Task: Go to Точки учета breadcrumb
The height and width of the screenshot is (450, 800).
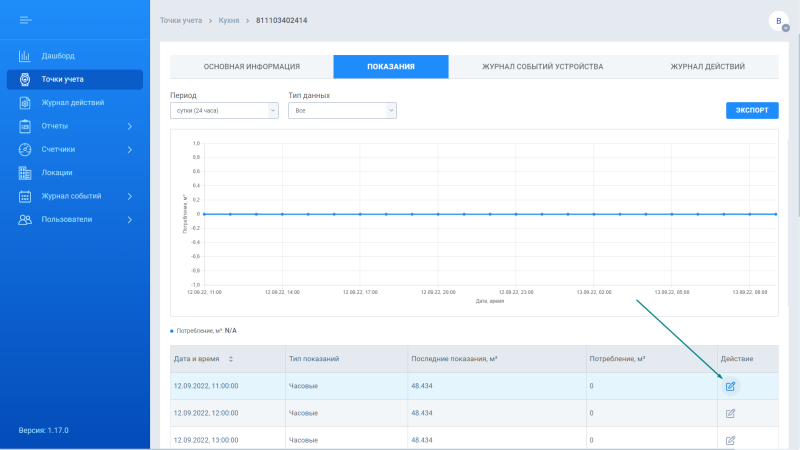Action: click(181, 20)
